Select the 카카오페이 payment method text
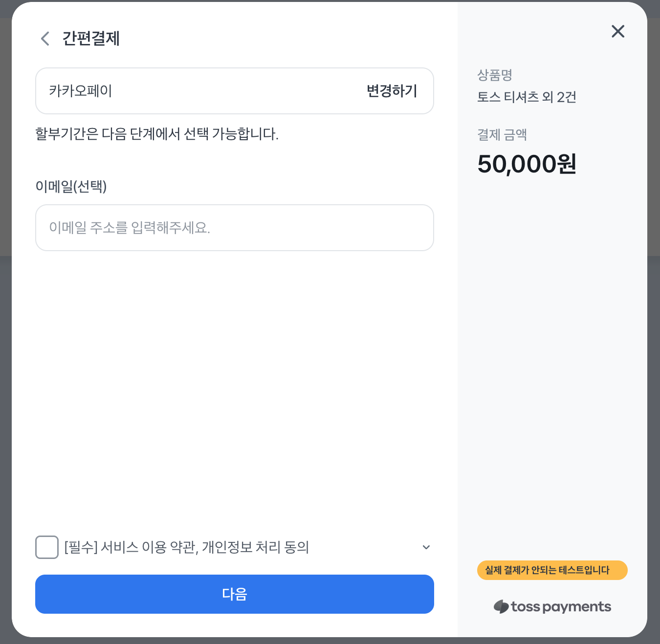The width and height of the screenshot is (660, 644). pyautogui.click(x=81, y=91)
